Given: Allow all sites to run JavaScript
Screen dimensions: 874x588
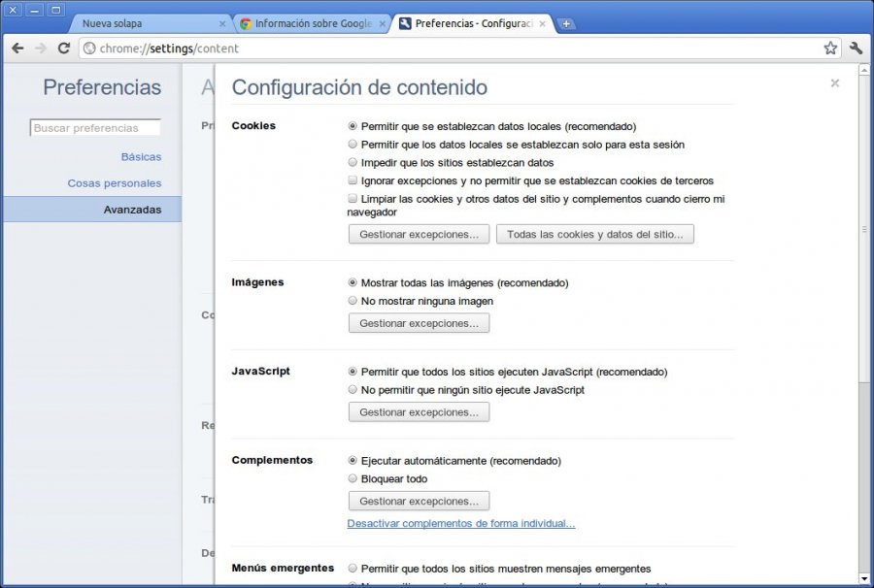Looking at the screenshot, I should click(353, 372).
